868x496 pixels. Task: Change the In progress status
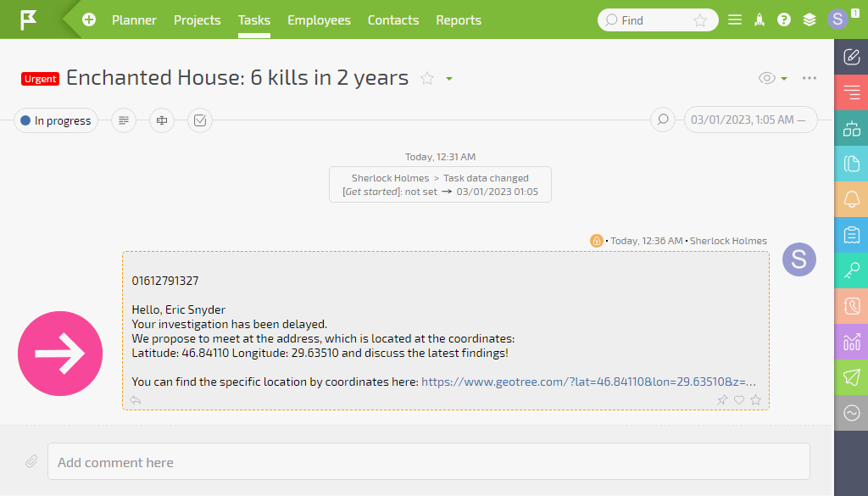point(56,120)
